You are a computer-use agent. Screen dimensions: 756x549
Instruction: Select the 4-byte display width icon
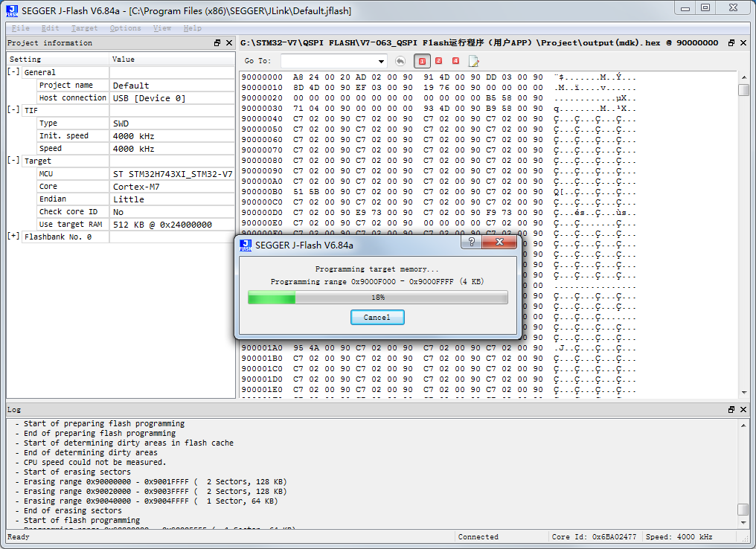455,61
